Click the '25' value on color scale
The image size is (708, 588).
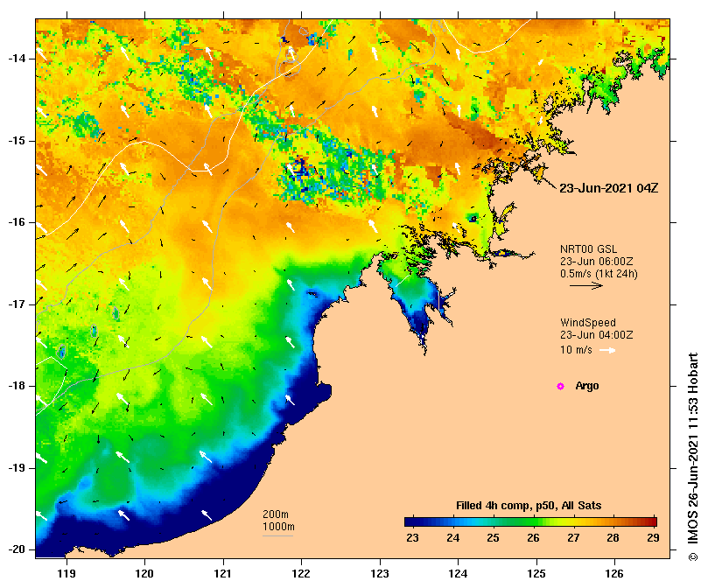493,538
